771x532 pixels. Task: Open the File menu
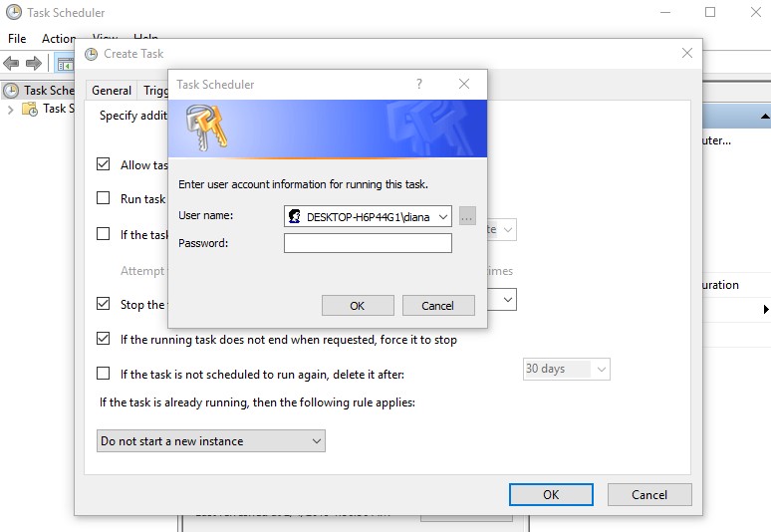pyautogui.click(x=17, y=38)
